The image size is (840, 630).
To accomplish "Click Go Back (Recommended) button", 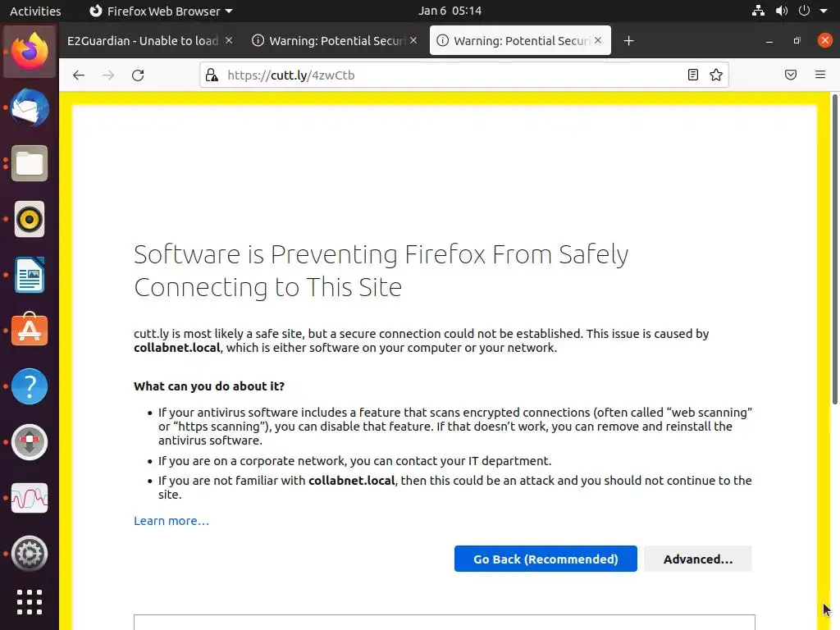I will point(546,559).
